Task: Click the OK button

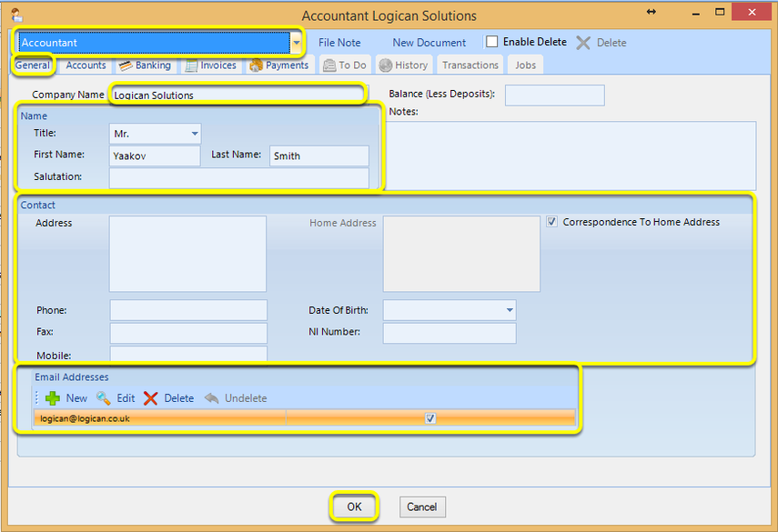Action: 354,507
